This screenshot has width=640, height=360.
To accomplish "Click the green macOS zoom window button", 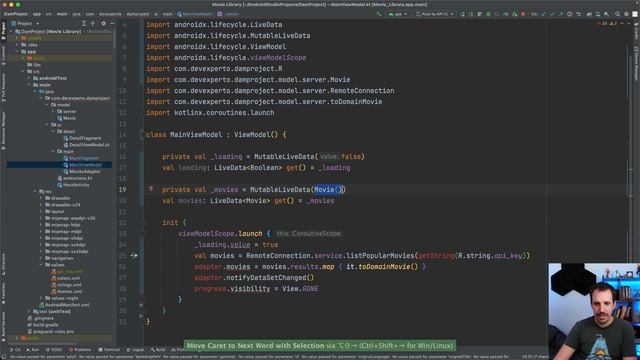I will [18, 4].
